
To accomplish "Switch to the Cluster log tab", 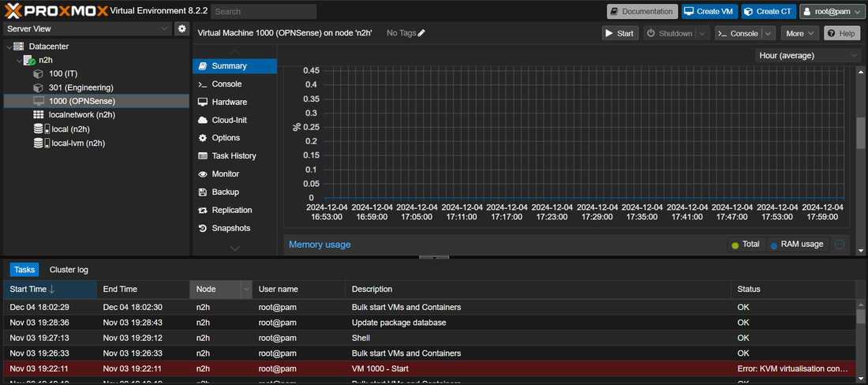I will 69,270.
